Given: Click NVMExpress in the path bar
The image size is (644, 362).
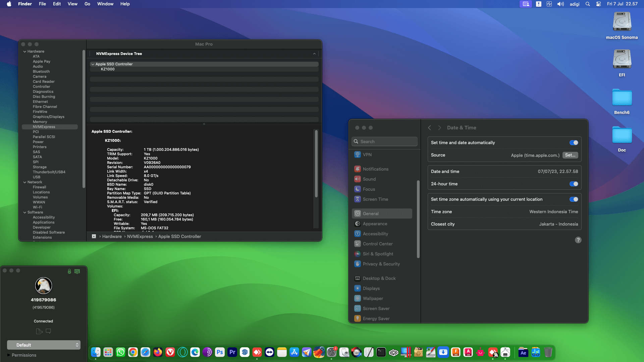Looking at the screenshot, I should pyautogui.click(x=140, y=237).
